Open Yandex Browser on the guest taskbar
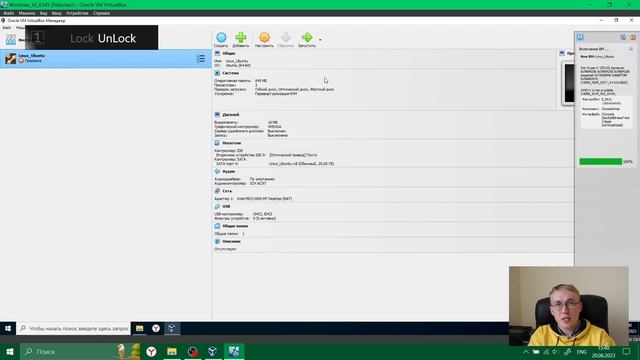The image size is (640, 360). [x=156, y=328]
